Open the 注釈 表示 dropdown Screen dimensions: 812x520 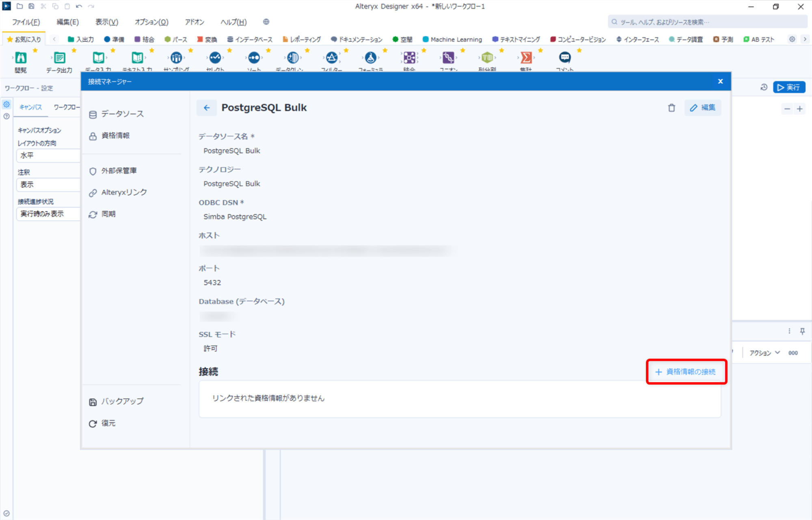48,184
